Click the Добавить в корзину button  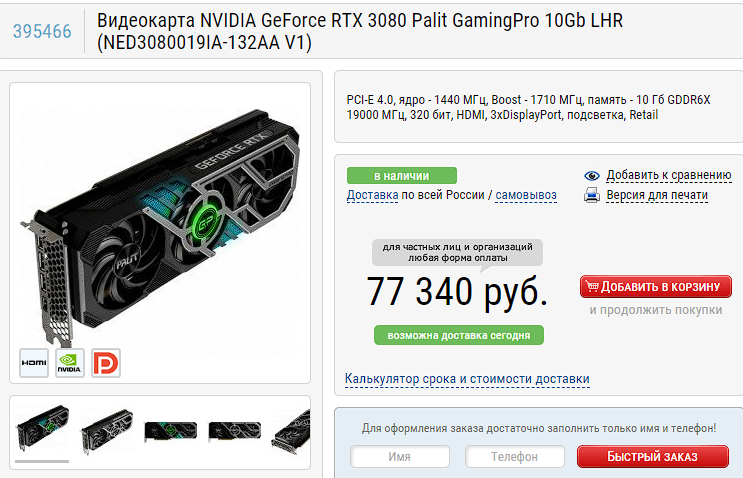pyautogui.click(x=656, y=287)
